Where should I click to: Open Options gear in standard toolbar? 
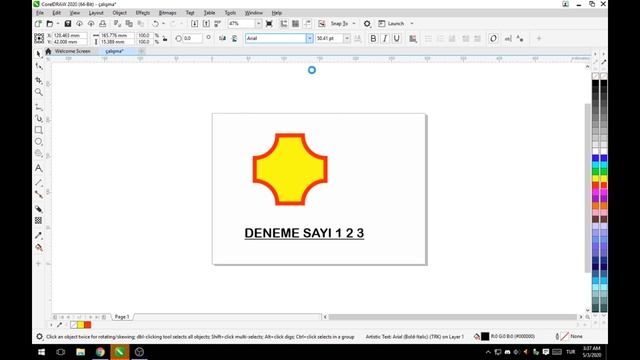[x=367, y=24]
